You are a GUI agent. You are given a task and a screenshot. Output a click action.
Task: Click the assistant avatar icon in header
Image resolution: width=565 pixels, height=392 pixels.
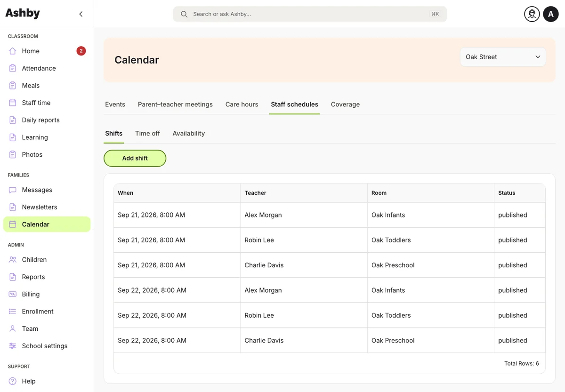point(532,14)
